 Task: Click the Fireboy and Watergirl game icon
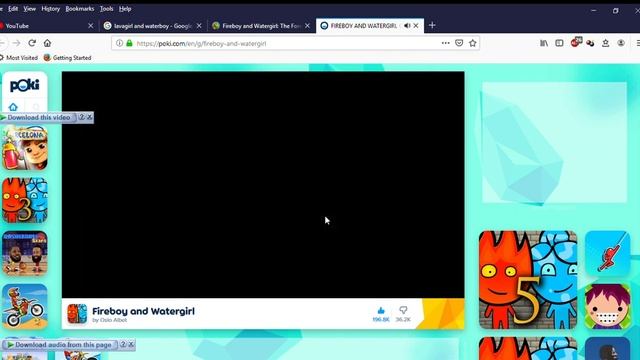point(77,313)
